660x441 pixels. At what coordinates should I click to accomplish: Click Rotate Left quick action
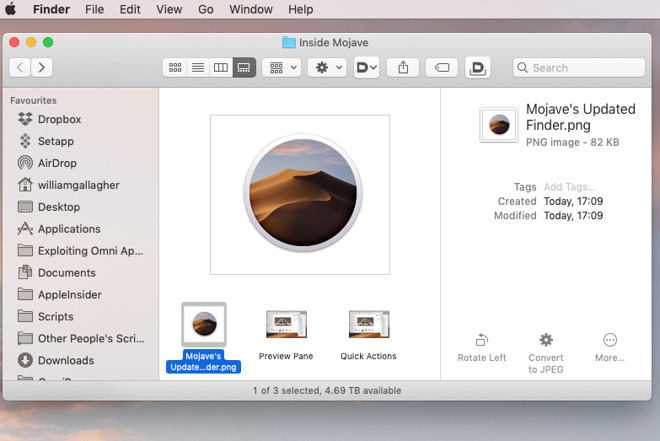coord(482,348)
